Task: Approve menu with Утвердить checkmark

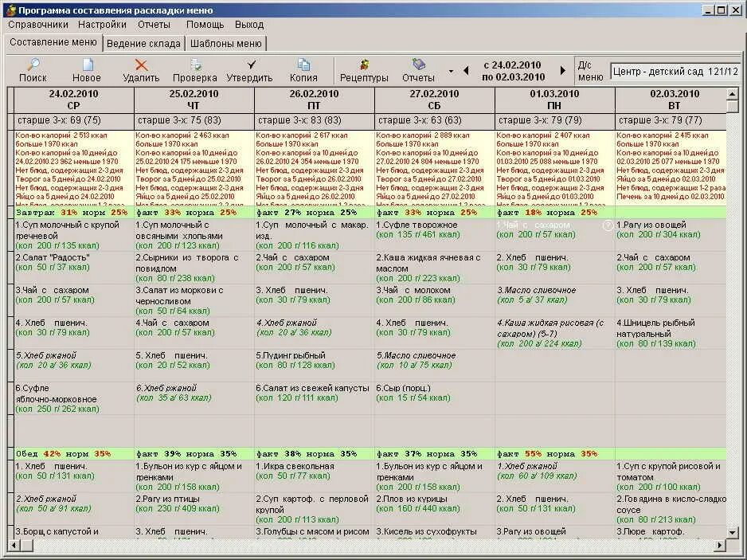Action: [251, 64]
